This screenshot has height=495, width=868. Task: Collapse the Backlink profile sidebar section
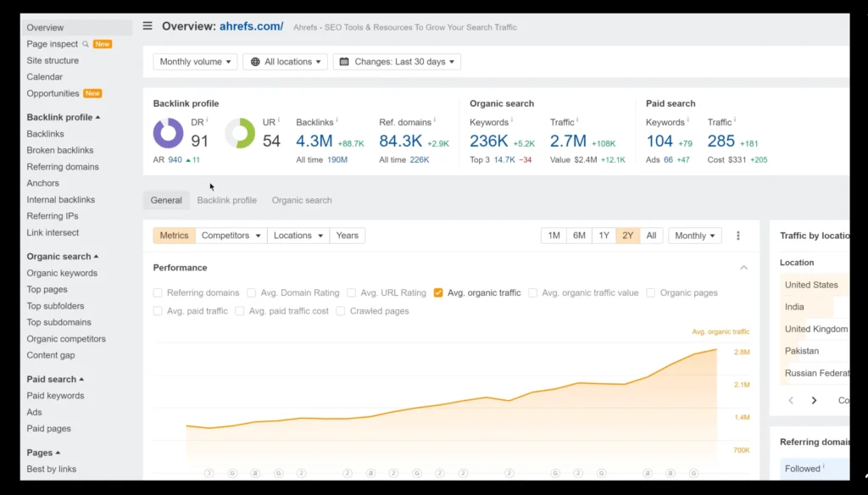[63, 117]
